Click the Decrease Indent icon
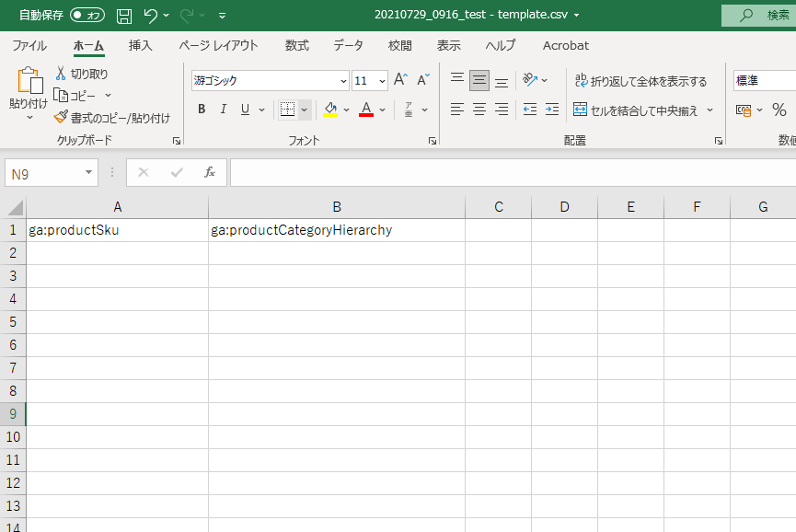This screenshot has width=796, height=532. click(x=530, y=110)
